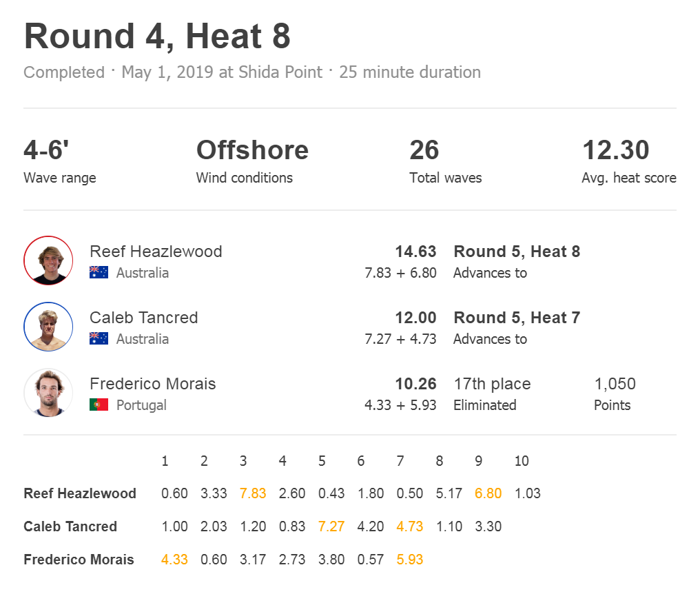
Task: Click the Australian flag under Reef Heazlewood
Action: 99,272
